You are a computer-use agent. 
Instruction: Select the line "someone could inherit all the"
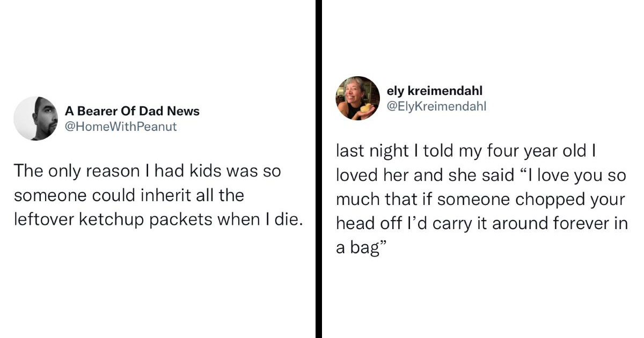pos(129,195)
